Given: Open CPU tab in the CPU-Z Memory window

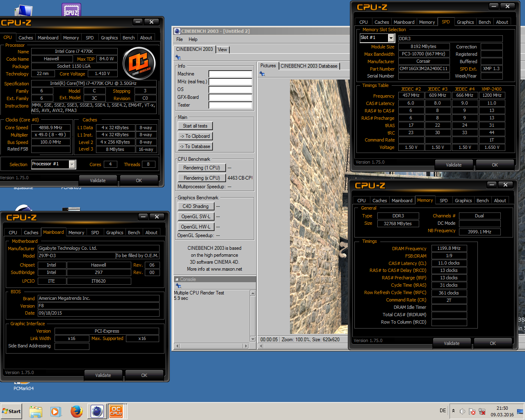Looking at the screenshot, I should tap(361, 201).
